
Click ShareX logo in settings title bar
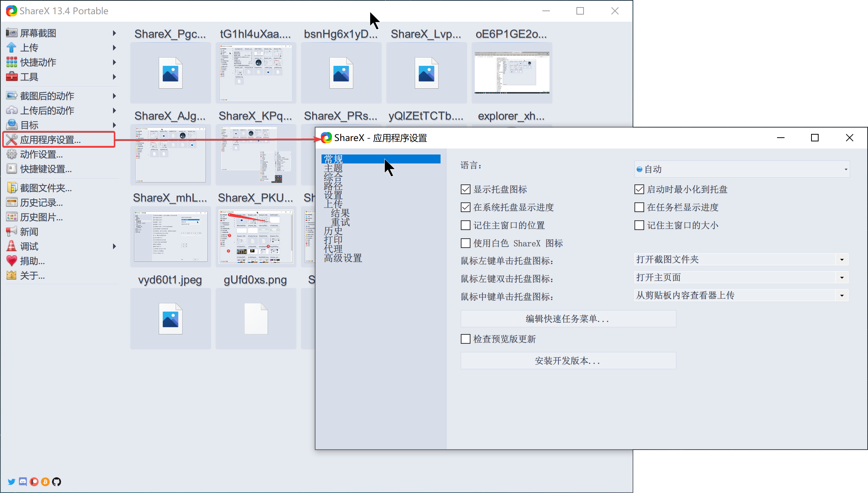[x=326, y=138]
